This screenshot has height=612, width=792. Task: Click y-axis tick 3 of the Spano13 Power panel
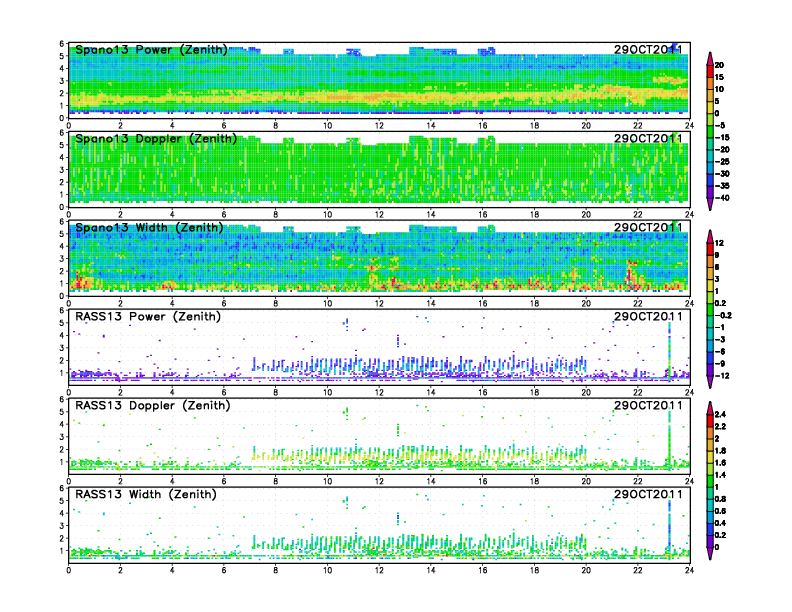point(62,81)
